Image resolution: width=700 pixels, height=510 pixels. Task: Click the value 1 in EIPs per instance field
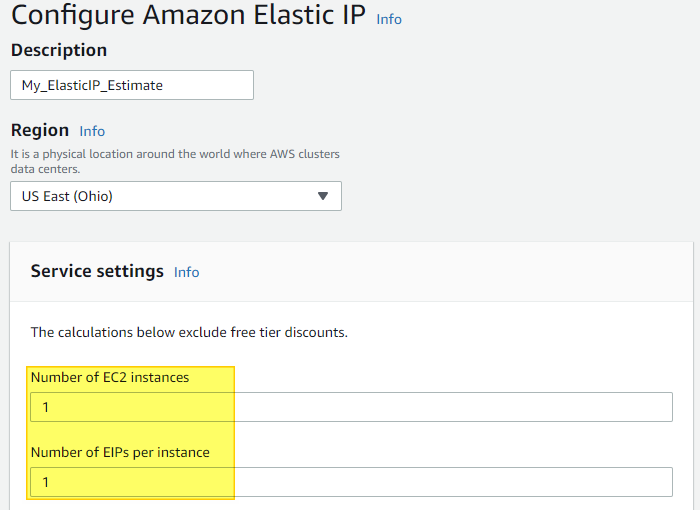(46, 482)
